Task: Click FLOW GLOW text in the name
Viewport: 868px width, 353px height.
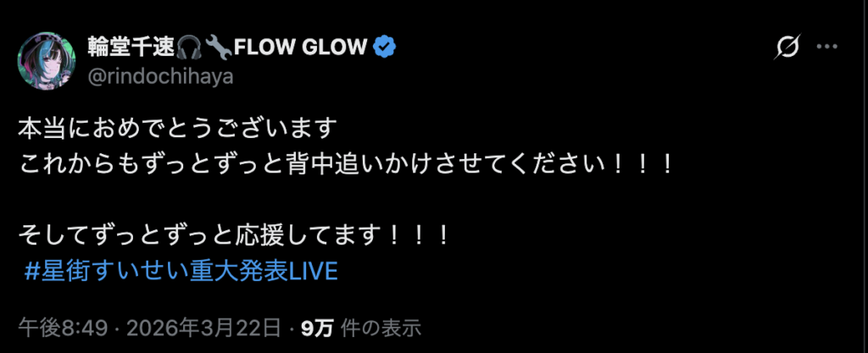Action: tap(301, 48)
